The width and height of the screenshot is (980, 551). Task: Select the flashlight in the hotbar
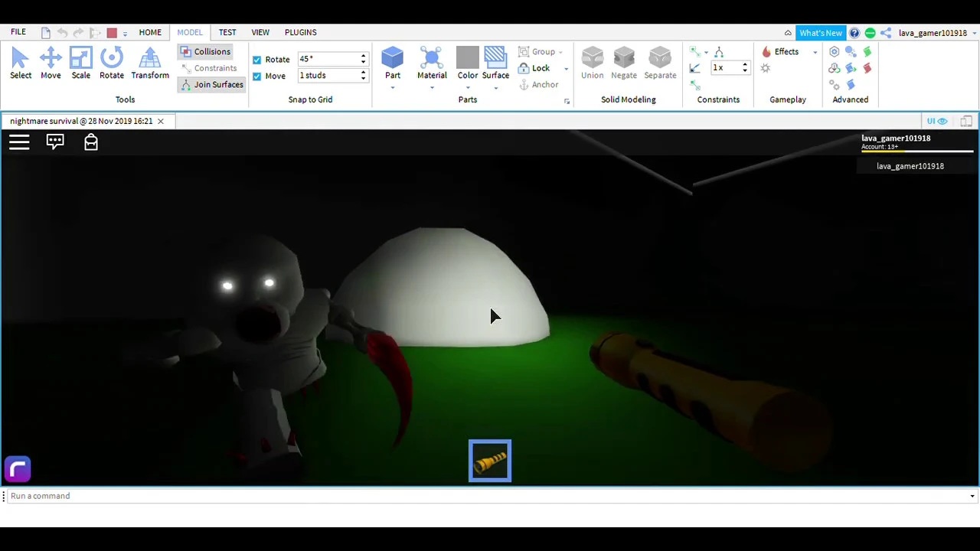click(x=490, y=461)
